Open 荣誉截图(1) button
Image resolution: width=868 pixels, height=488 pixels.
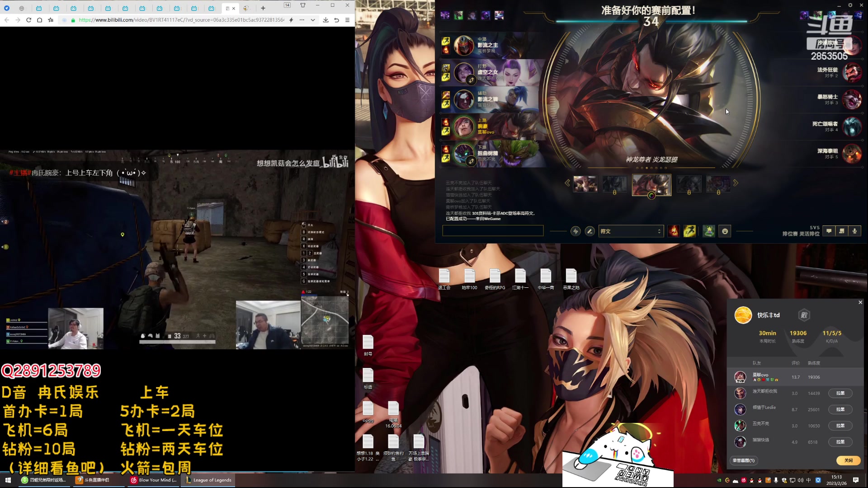(744, 460)
